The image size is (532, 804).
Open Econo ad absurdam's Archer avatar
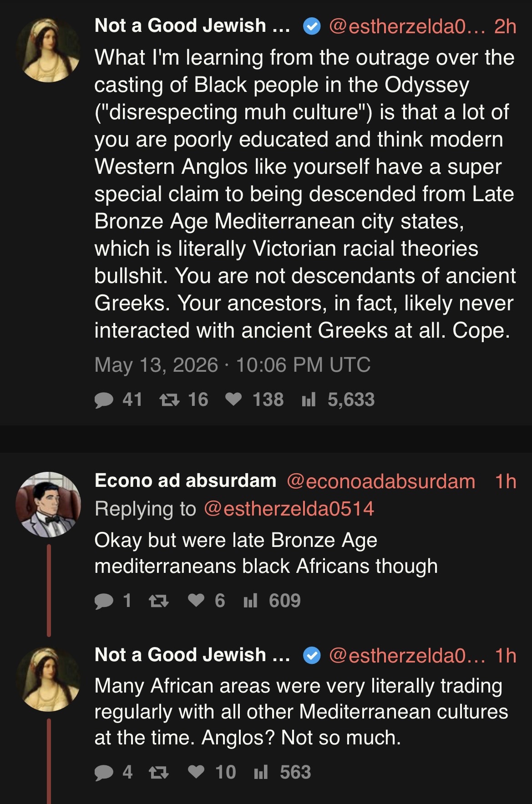48,504
